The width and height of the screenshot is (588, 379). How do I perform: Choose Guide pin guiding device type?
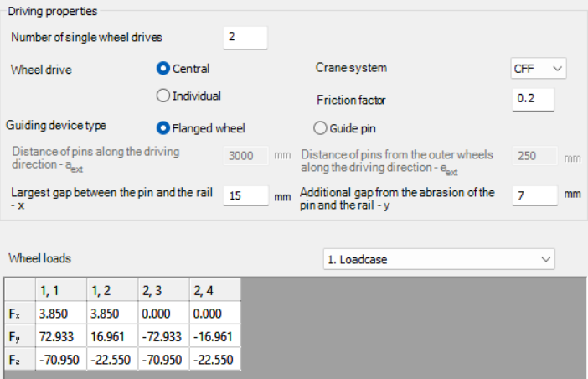click(320, 128)
